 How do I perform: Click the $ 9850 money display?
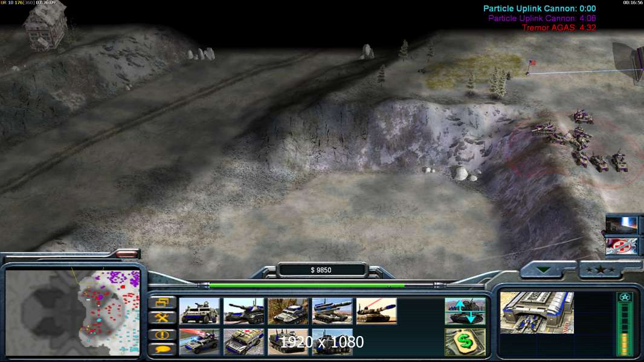(321, 270)
